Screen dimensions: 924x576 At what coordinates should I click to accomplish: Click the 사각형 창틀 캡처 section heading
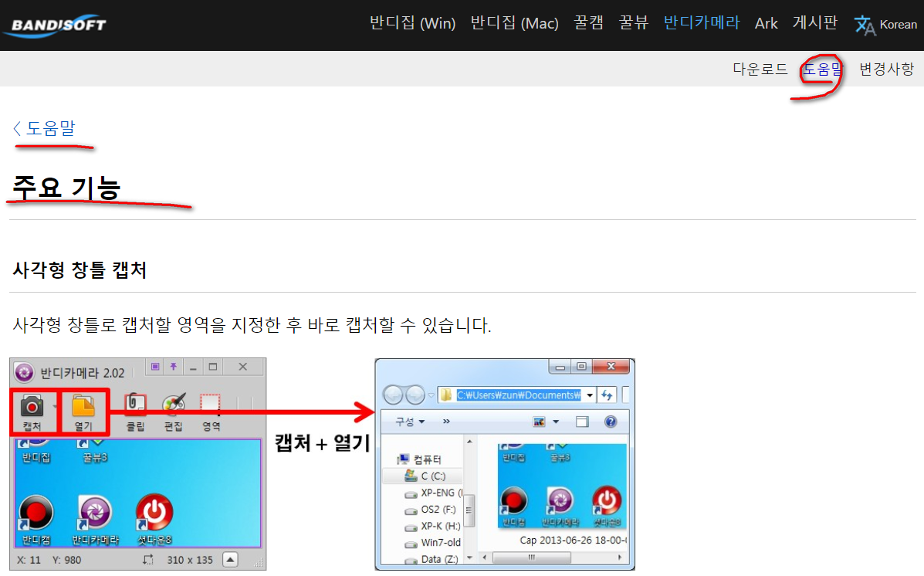pyautogui.click(x=80, y=270)
